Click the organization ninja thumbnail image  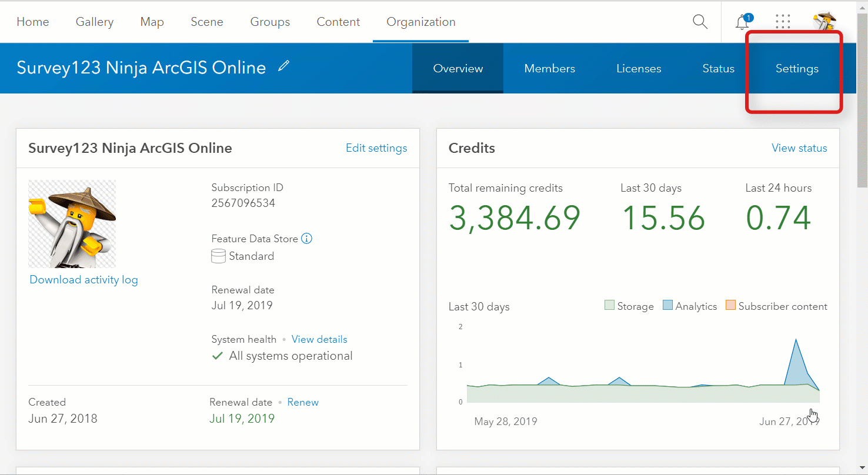pos(72,224)
